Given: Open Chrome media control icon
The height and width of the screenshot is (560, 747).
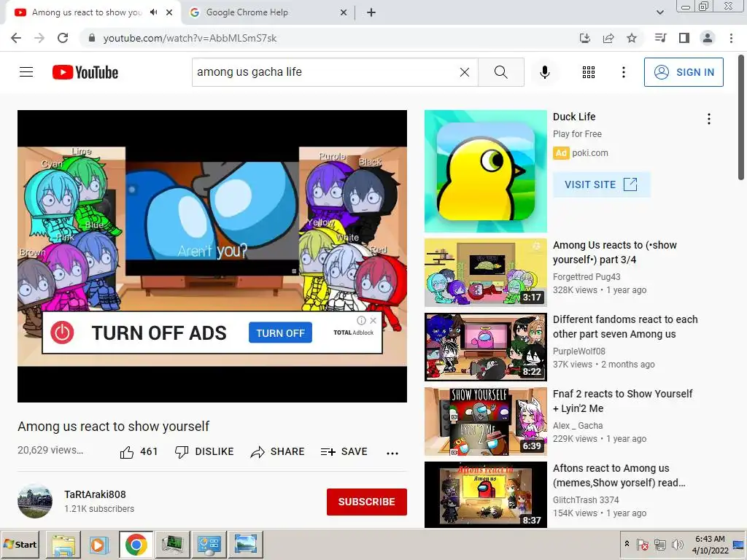Looking at the screenshot, I should click(x=660, y=38).
